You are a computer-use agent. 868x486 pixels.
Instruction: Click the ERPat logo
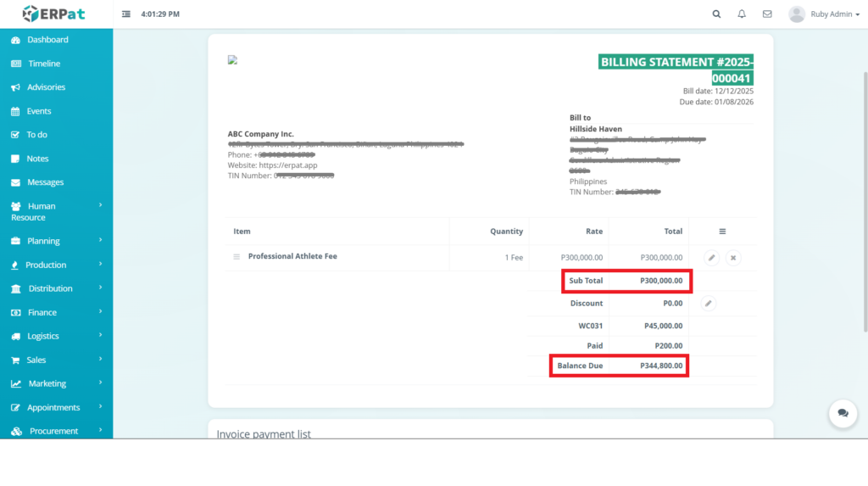53,14
